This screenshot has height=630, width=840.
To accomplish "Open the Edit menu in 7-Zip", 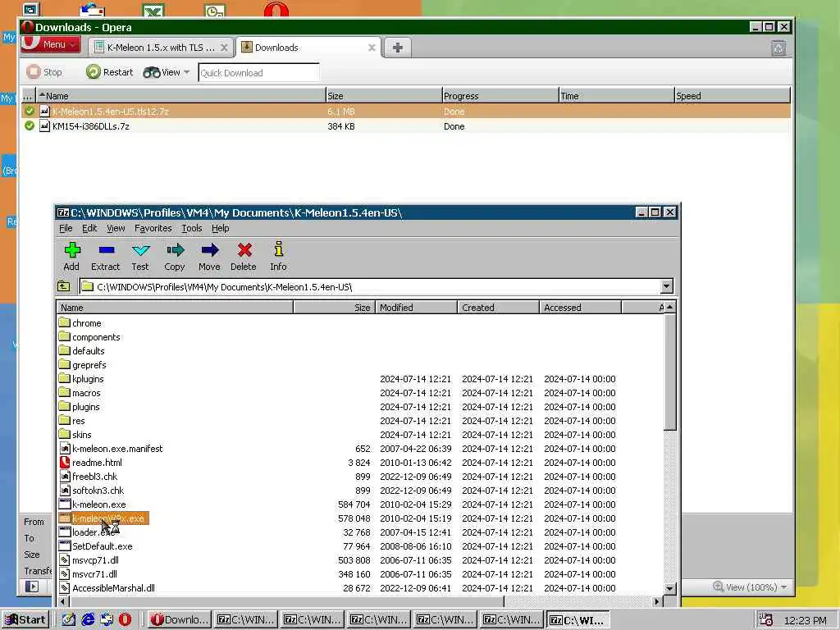I will pos(89,228).
